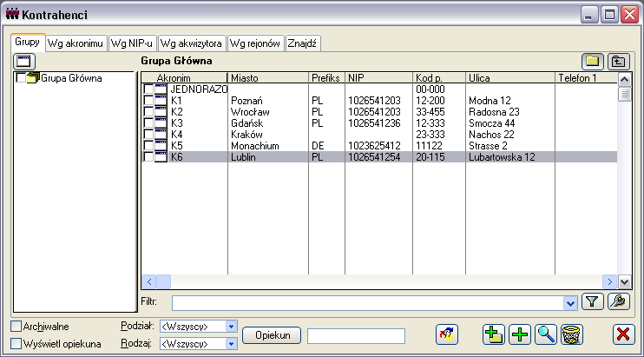This screenshot has width=644, height=357.
Task: Click the window icon above the group tree
Action: tap(23, 62)
